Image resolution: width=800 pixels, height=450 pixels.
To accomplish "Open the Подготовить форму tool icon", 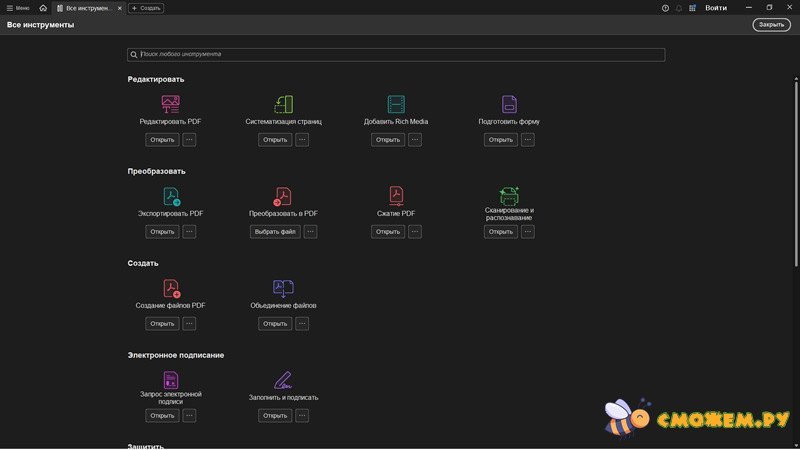I will (509, 104).
